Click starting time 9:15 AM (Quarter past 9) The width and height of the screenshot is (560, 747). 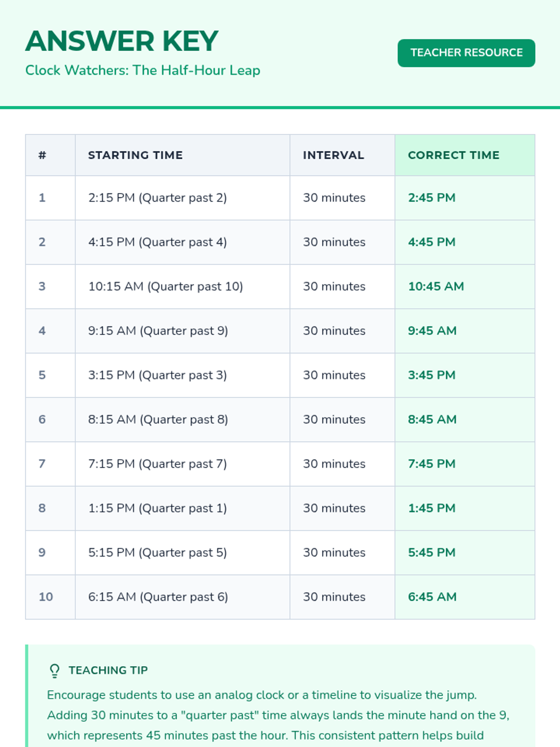(x=158, y=331)
